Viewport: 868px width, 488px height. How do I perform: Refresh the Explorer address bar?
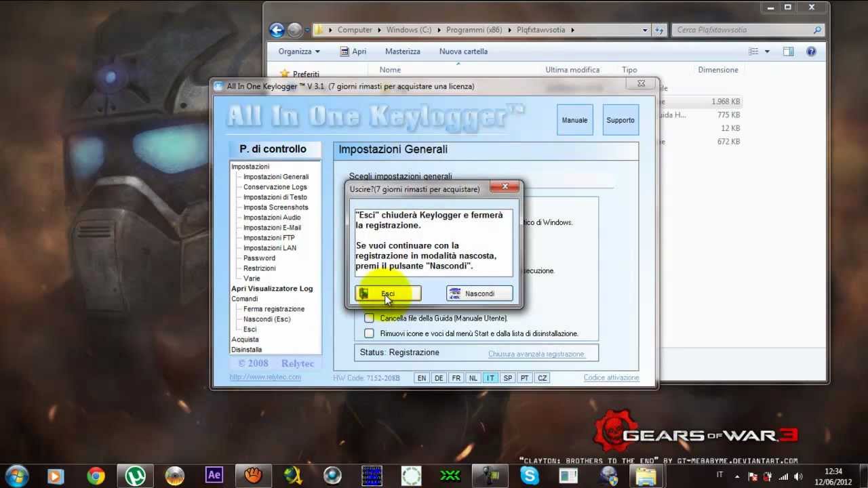(660, 30)
